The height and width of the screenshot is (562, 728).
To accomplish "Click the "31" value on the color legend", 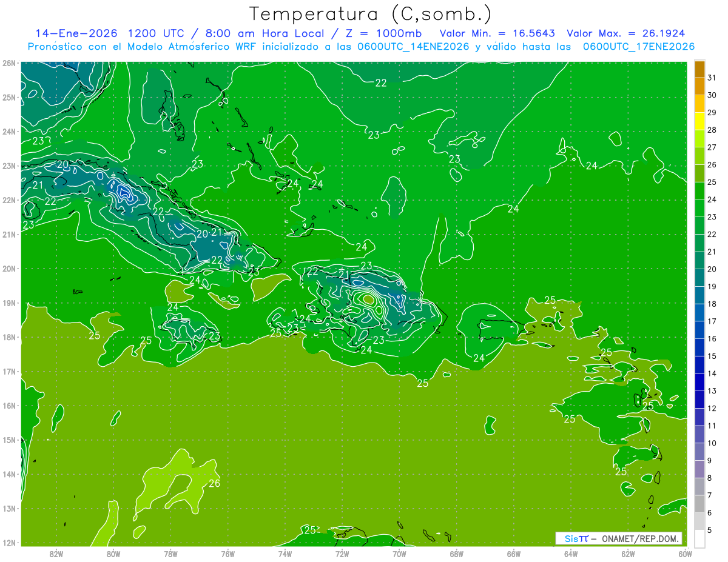I will 712,78.
